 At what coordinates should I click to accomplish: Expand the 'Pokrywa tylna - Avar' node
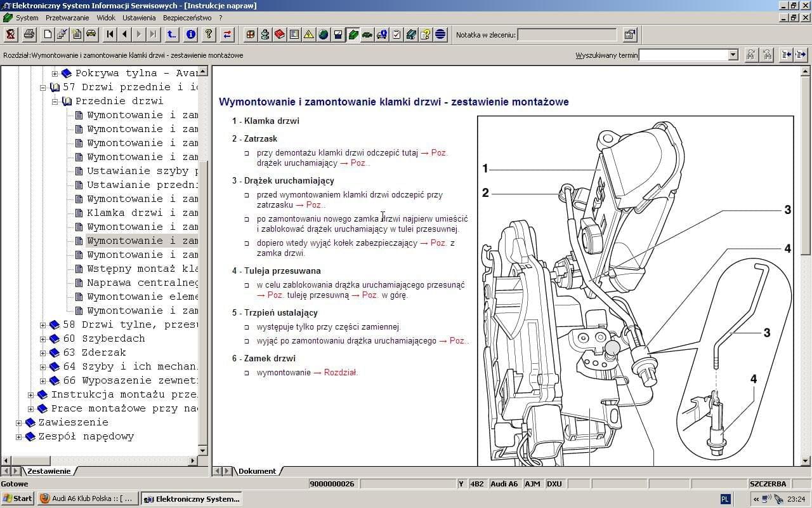[x=55, y=74]
